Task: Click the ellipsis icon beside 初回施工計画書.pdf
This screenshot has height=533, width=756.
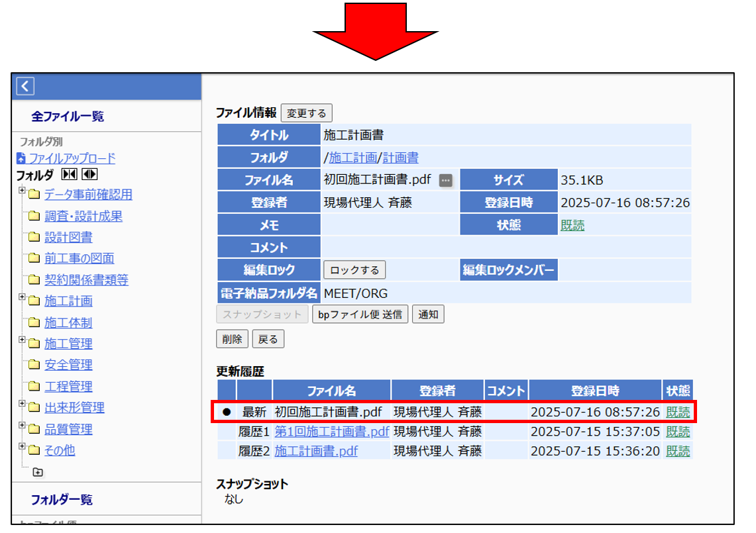Action: [x=446, y=181]
